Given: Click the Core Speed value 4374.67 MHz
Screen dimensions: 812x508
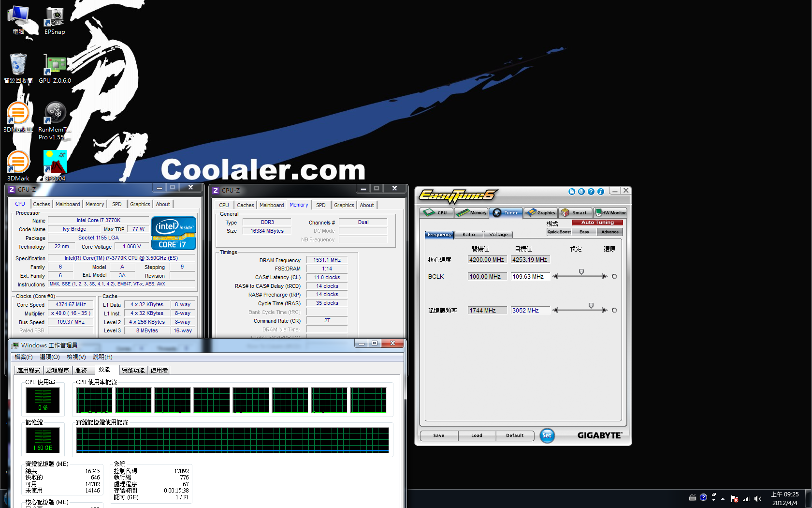Looking at the screenshot, I should pos(71,305).
